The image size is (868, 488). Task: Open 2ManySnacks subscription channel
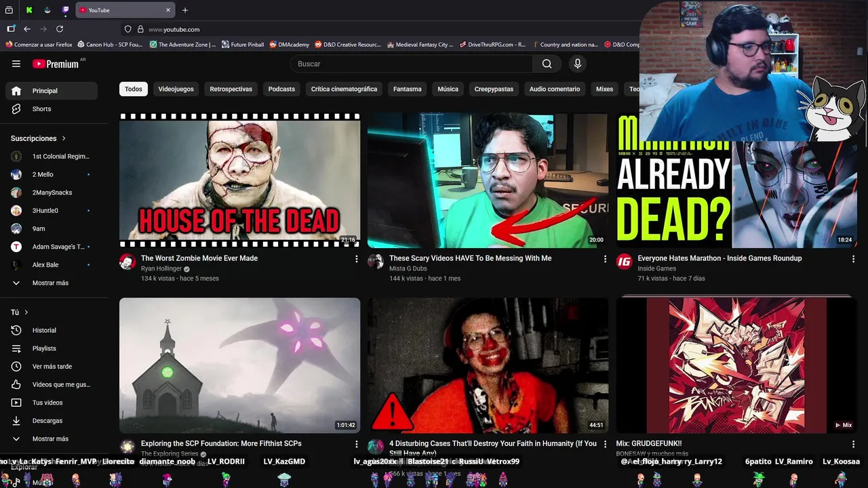click(x=52, y=192)
